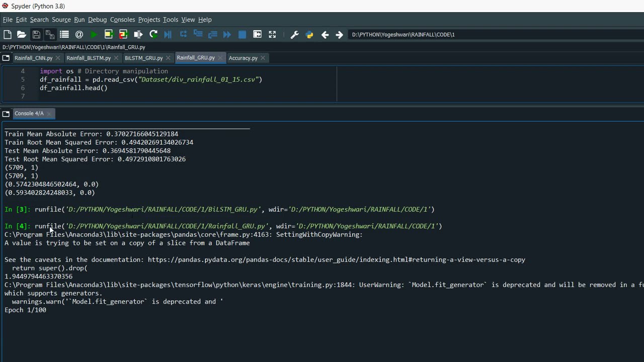Click the debug step-return icon
This screenshot has height=362, width=644.
(213, 35)
